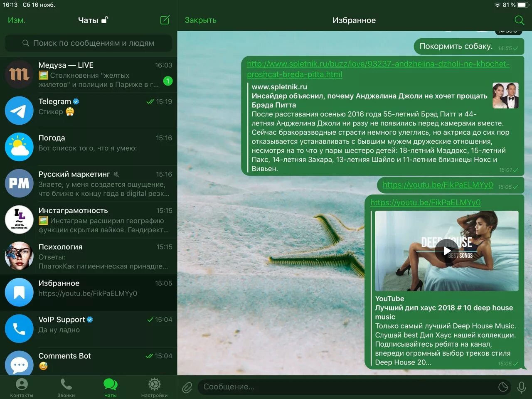532x399 pixels.
Task: Open Избранное bookmark avatar
Action: coord(19,292)
